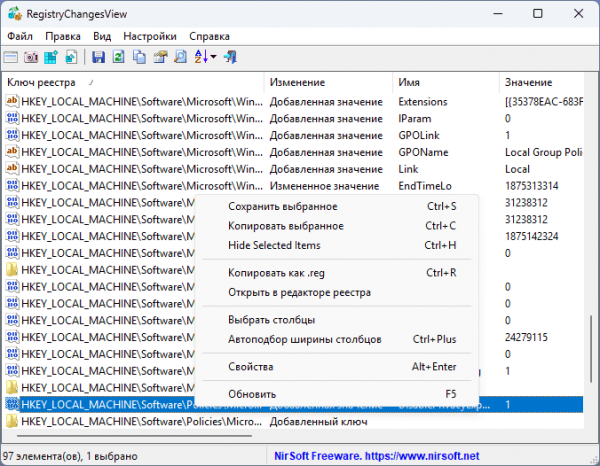Screen dimensions: 600x466
Task: Click value starting with {35378EAC-683F
Action: [x=544, y=102]
